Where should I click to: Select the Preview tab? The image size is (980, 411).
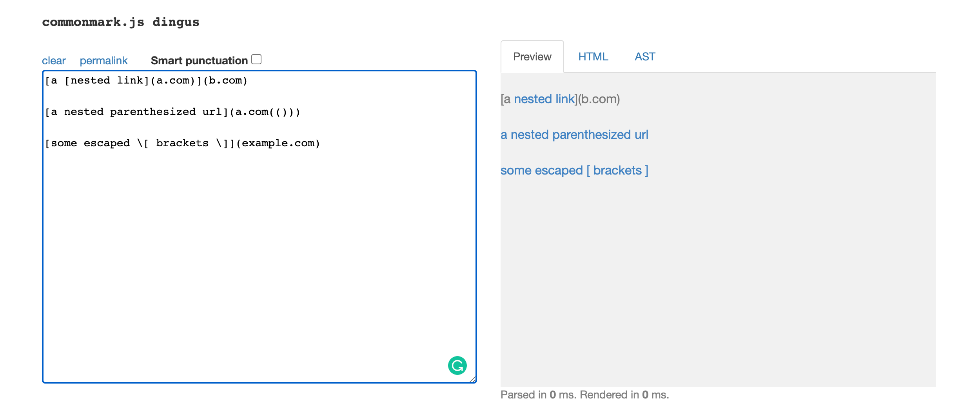tap(532, 57)
